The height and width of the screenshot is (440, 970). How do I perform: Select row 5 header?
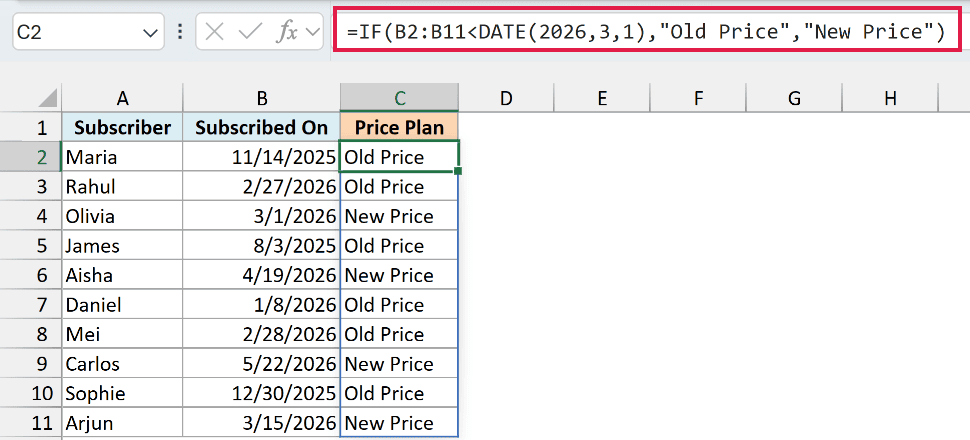31,246
